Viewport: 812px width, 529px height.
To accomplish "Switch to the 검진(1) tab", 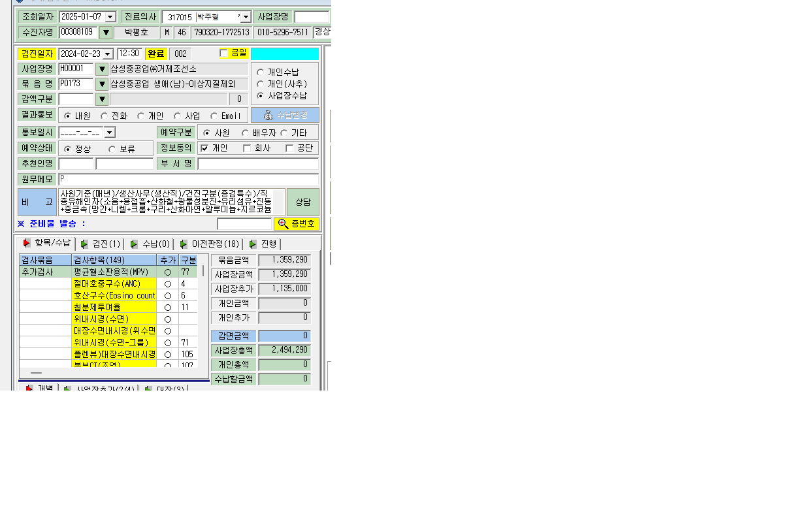I will [101, 244].
